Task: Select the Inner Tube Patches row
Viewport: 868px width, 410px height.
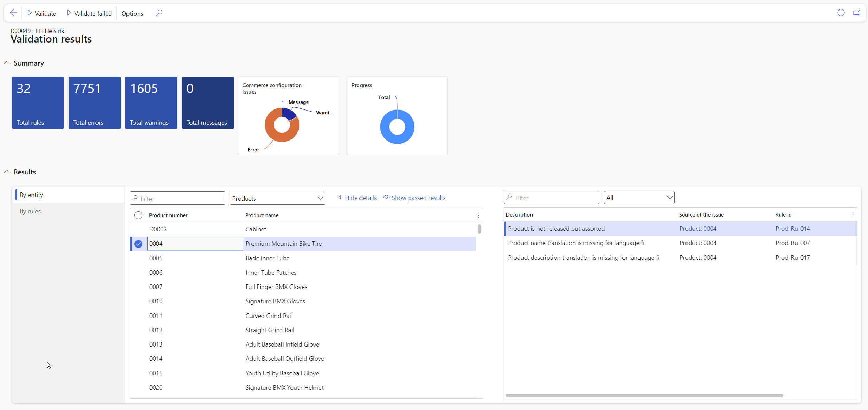Action: point(303,272)
